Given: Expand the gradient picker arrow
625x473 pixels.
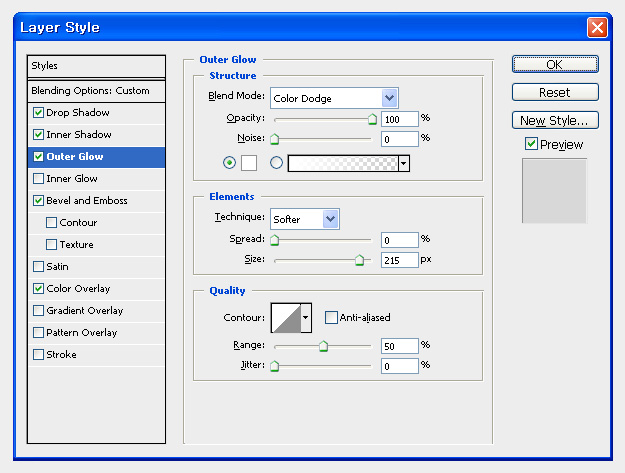Looking at the screenshot, I should click(x=404, y=163).
